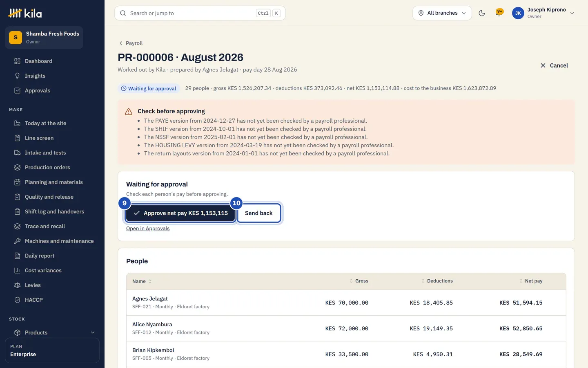Click the Production orders layers icon
This screenshot has width=588, height=368.
[x=17, y=167]
